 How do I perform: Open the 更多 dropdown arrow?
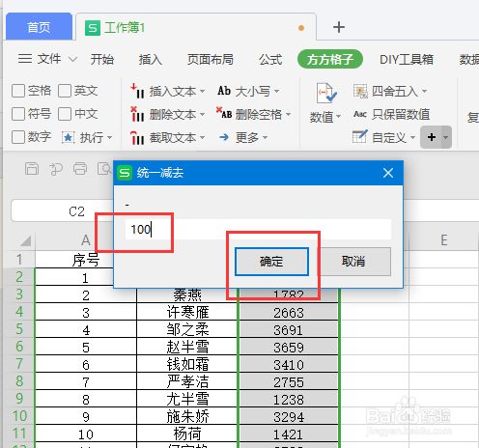tap(265, 137)
